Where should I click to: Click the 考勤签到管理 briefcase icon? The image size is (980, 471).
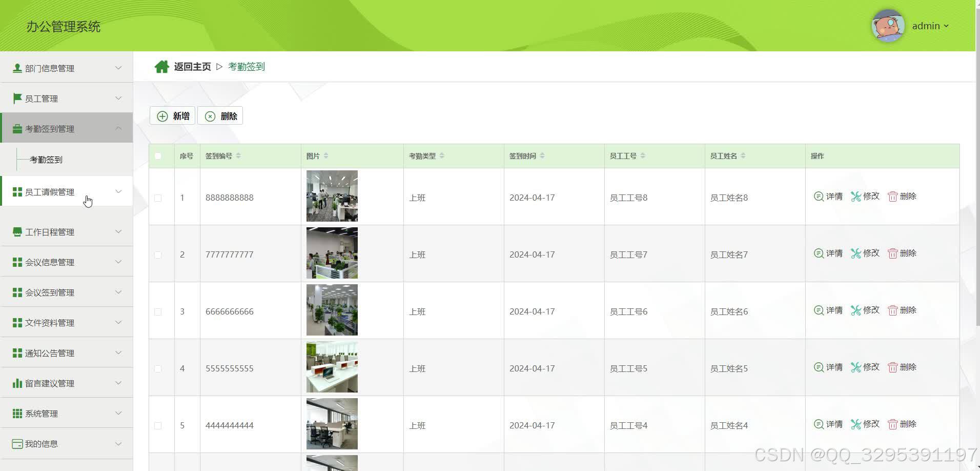pyautogui.click(x=17, y=128)
